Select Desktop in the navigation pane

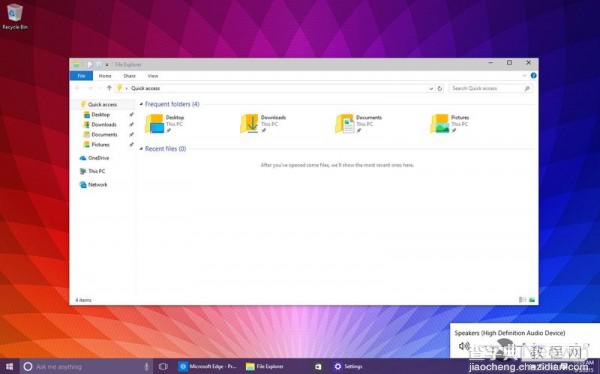tap(100, 114)
